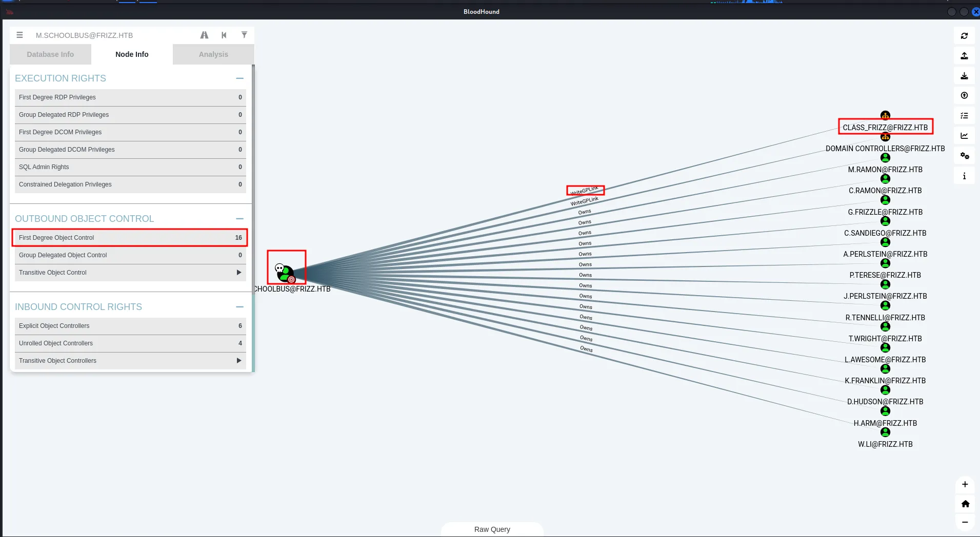
Task: Select the C.RAMON user node icon
Action: [x=885, y=179]
